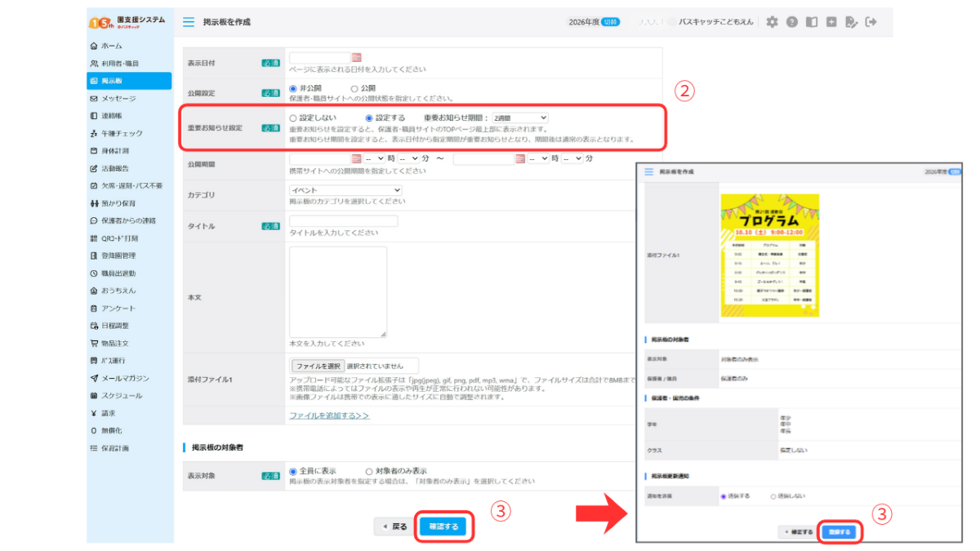The width and height of the screenshot is (980, 551).
Task: Click the 15th 園支援システム logo
Action: (x=127, y=22)
